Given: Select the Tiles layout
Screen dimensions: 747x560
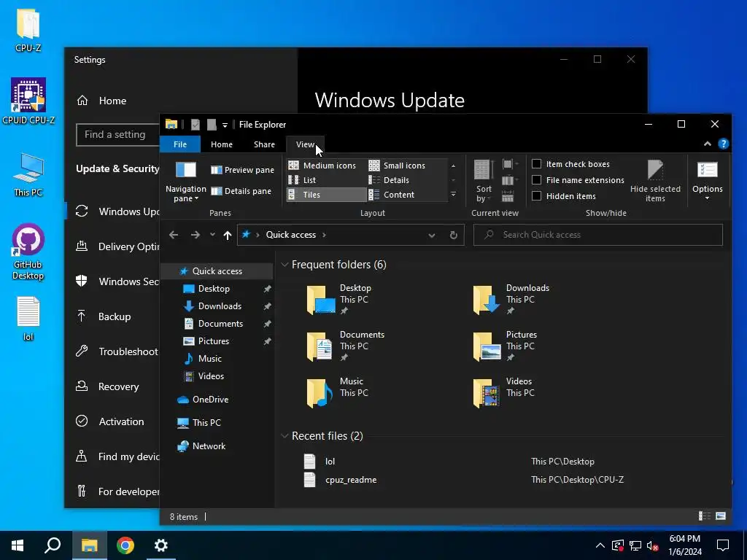Looking at the screenshot, I should click(x=326, y=194).
